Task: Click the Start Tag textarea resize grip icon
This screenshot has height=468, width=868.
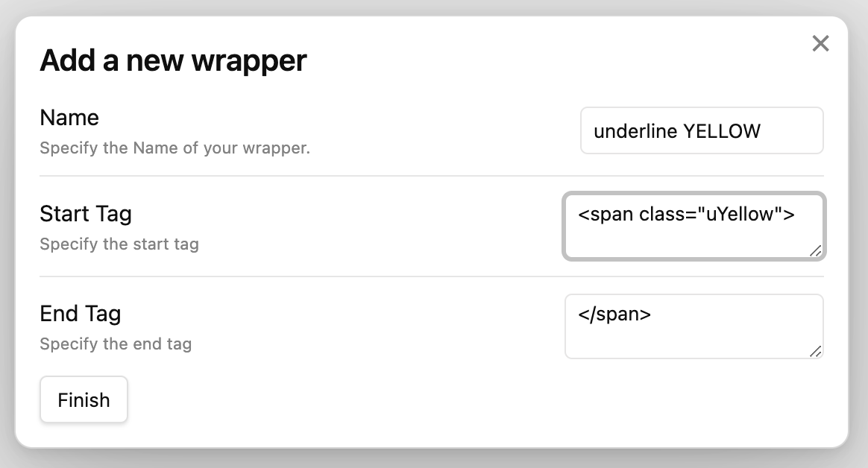Action: pos(815,250)
